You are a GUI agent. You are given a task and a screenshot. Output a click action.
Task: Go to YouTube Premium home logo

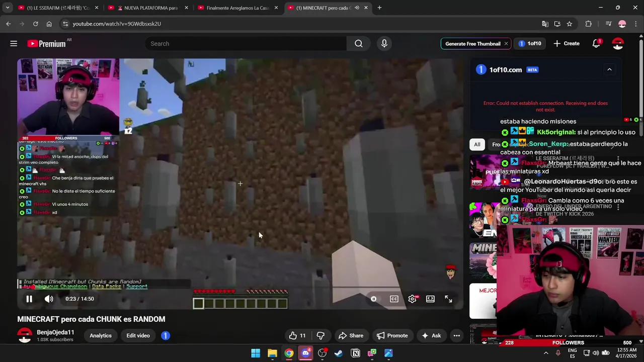click(46, 44)
